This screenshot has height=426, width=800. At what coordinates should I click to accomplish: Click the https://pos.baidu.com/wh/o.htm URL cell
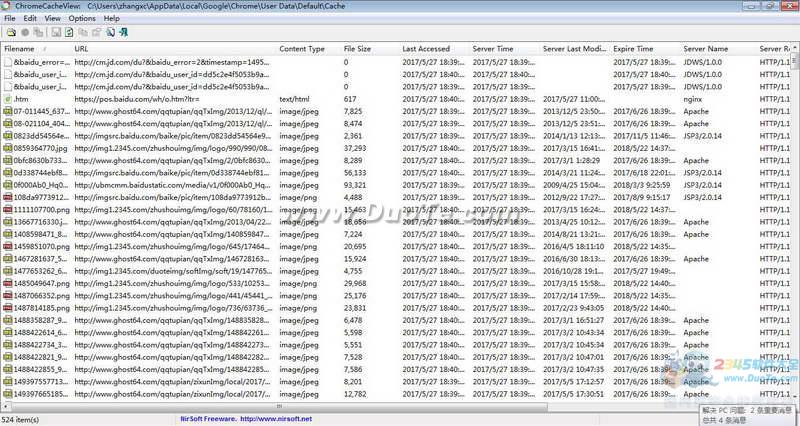click(137, 99)
